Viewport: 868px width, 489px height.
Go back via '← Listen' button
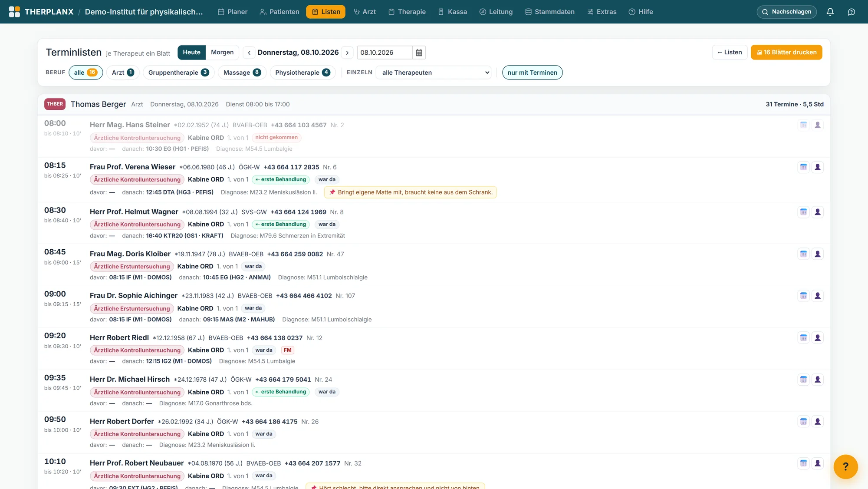click(x=730, y=52)
